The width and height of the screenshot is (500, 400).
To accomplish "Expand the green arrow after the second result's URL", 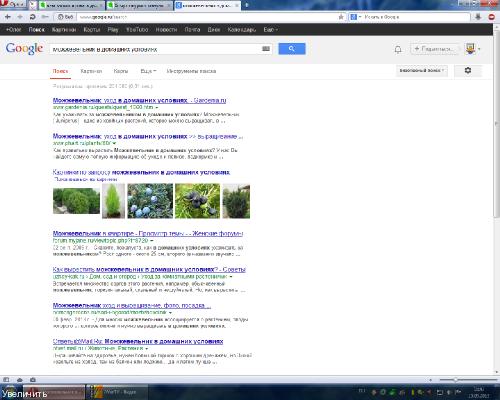I will click(x=114, y=143).
